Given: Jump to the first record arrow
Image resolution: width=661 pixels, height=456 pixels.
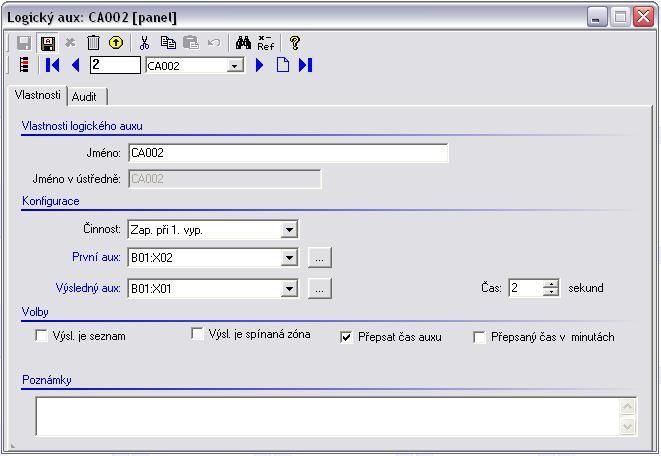Looking at the screenshot, I should pyautogui.click(x=53, y=65).
